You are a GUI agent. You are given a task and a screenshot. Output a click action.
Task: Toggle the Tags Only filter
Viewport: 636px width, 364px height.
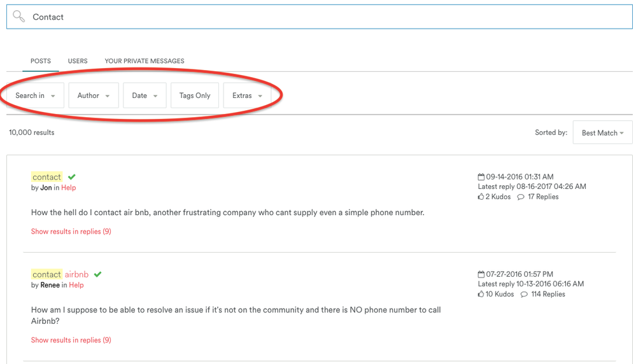195,95
